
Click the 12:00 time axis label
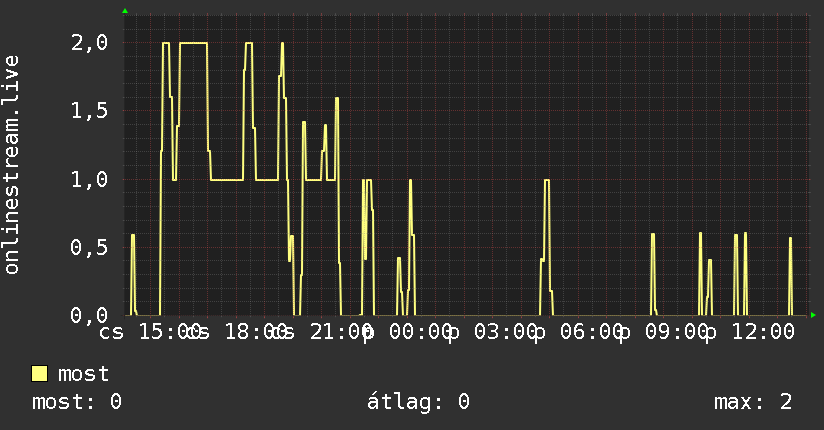pos(763,332)
